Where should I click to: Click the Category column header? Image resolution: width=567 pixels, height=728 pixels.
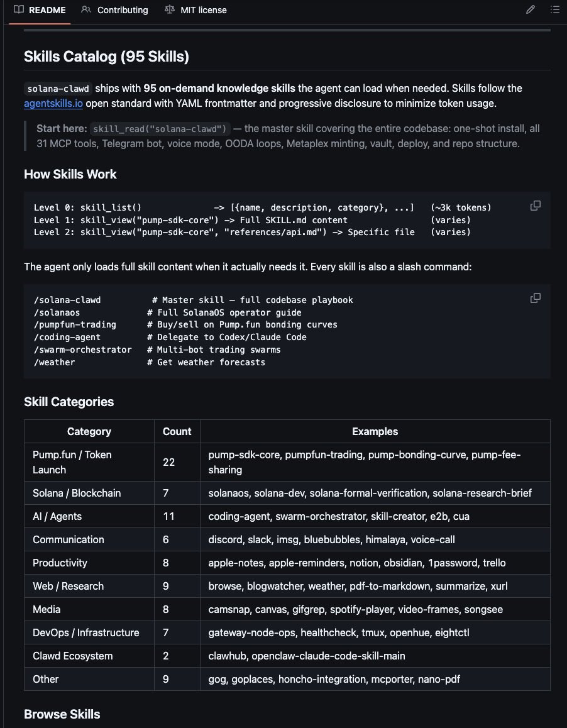click(89, 431)
